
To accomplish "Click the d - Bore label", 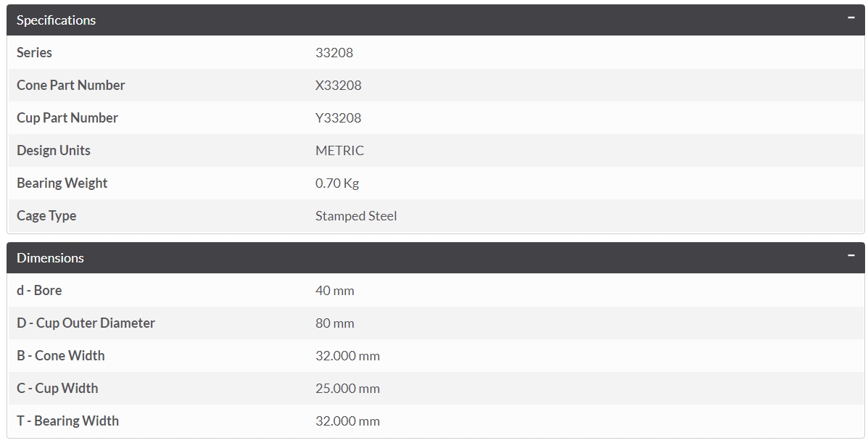I will [x=39, y=291].
